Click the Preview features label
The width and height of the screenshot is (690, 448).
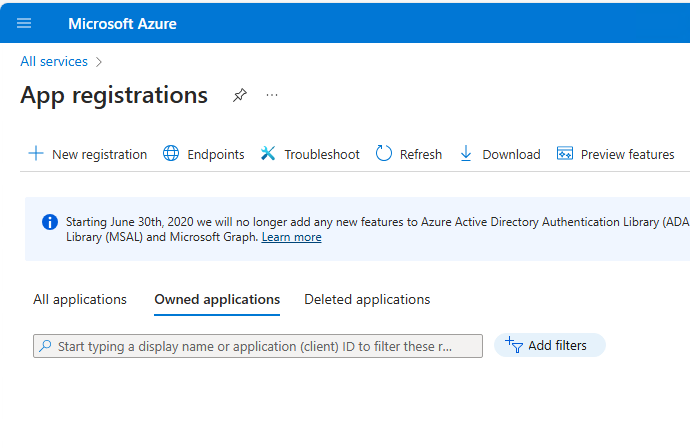tap(628, 154)
